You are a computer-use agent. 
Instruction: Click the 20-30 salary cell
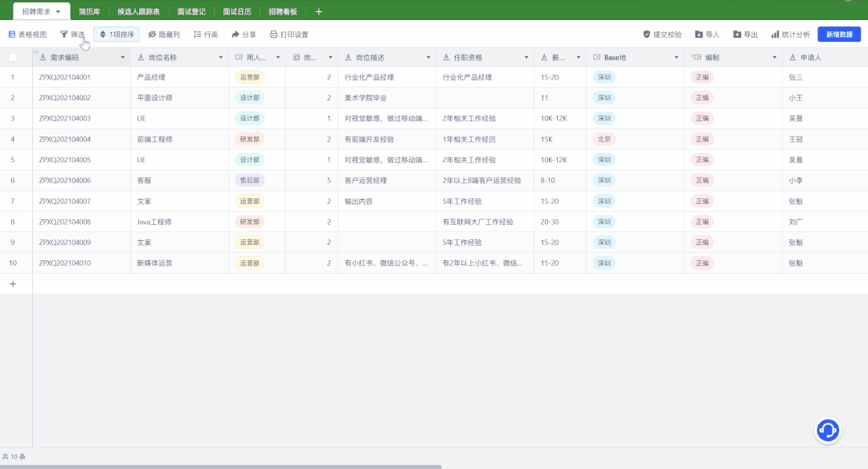560,222
